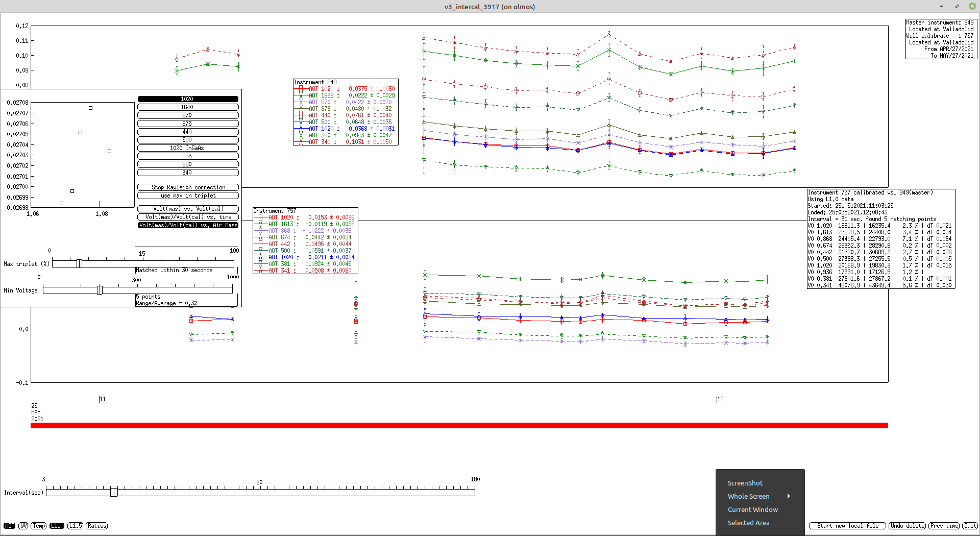Choose Volt(mas)/Volt(cal) vs. Air Mass plot mode

(x=188, y=225)
